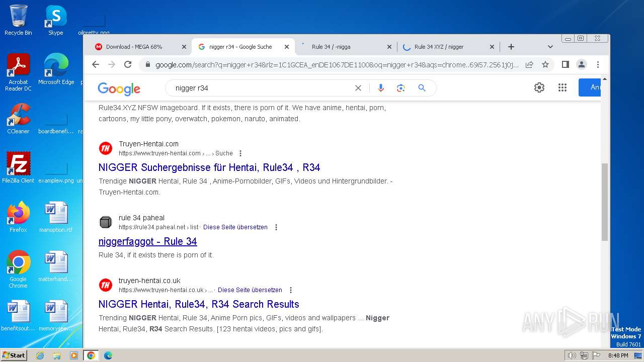Start voice search with the microphone

(381, 88)
